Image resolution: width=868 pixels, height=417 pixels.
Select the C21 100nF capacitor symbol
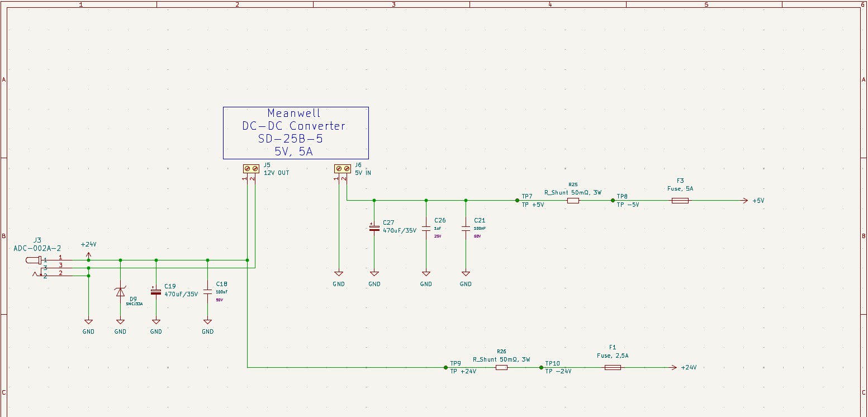pos(466,228)
